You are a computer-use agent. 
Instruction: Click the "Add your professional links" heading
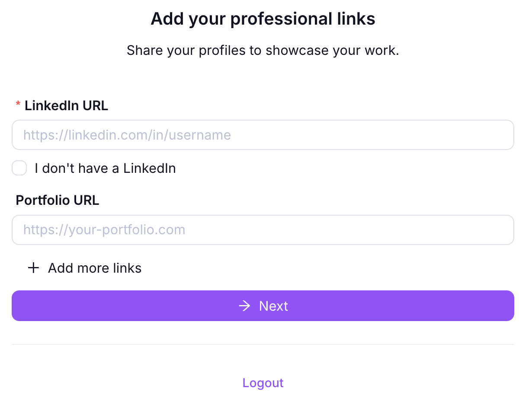pos(263,19)
